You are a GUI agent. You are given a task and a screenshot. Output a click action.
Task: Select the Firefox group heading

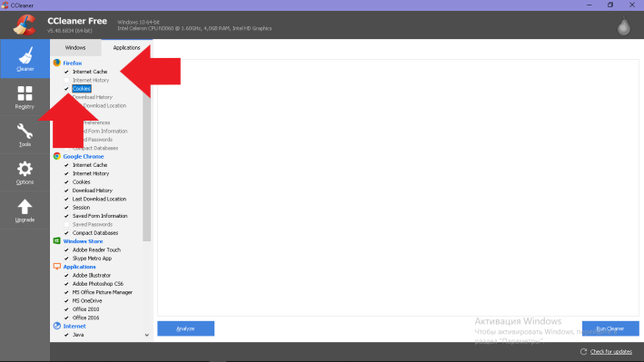73,64
